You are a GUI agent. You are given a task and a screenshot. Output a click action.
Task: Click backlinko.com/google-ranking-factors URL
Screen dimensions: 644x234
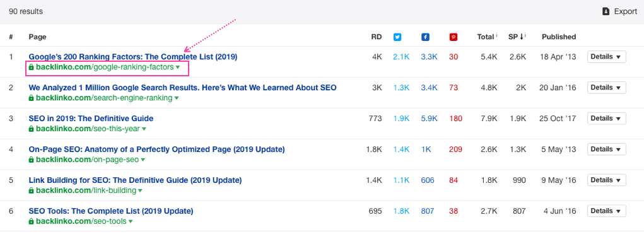(105, 67)
